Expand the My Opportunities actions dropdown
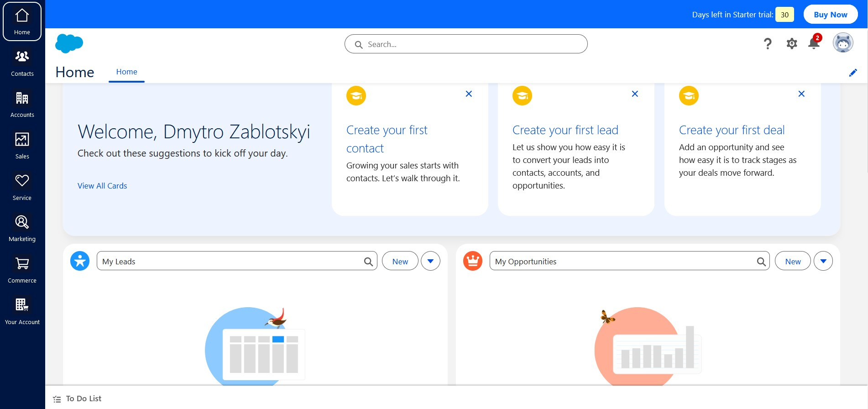The image size is (868, 409). tap(823, 261)
